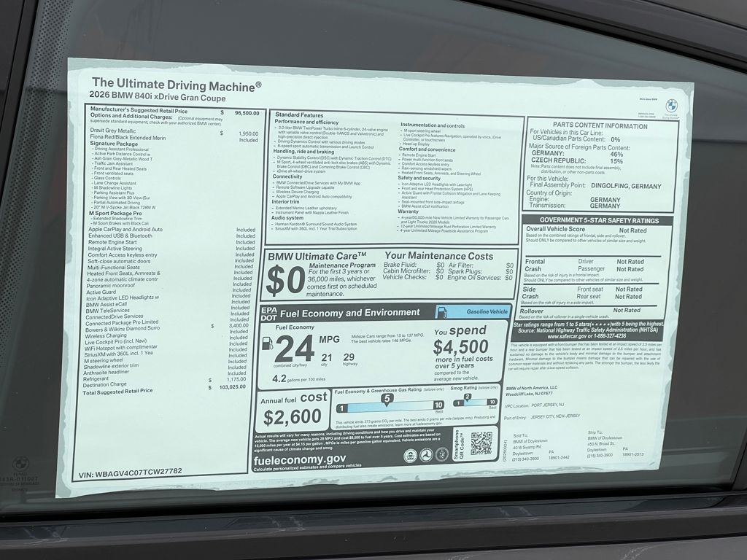Click the "Standard Features" heading
Screen dimensions: 747x560
299,114
